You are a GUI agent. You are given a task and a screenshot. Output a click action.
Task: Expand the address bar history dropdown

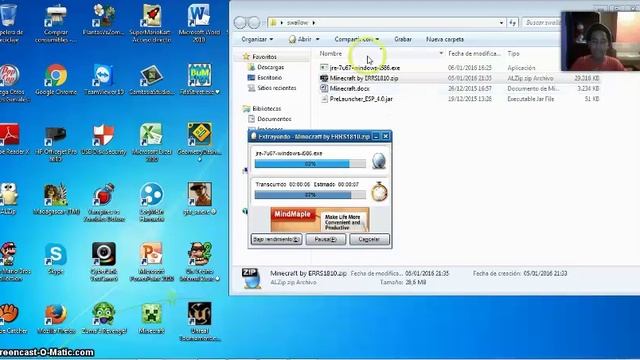(501, 22)
